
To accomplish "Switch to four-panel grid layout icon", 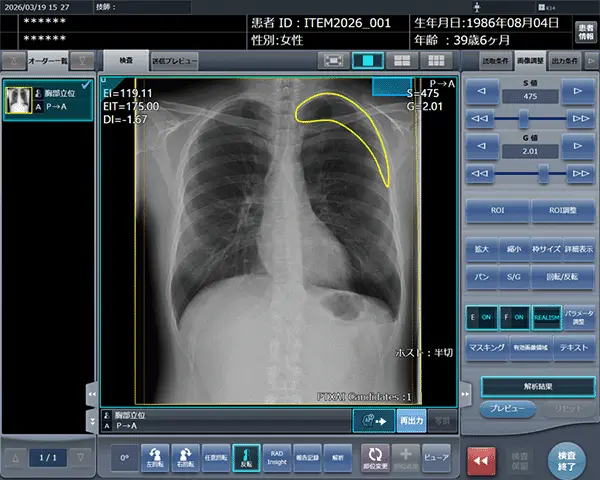I will pyautogui.click(x=431, y=61).
